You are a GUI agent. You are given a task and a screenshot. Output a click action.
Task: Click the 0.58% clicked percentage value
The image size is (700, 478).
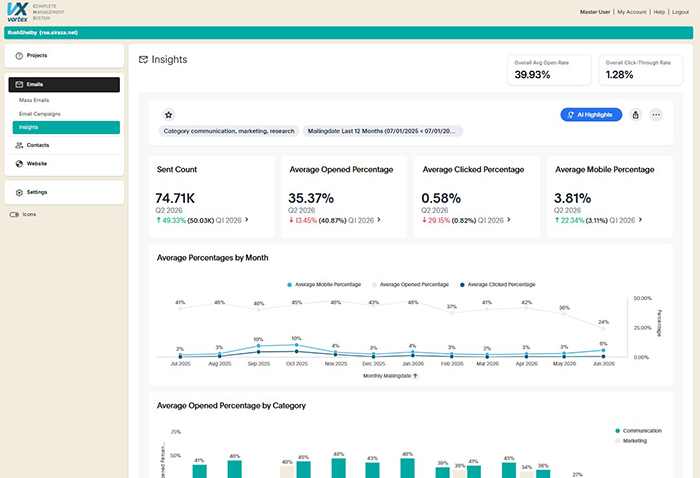tap(441, 198)
